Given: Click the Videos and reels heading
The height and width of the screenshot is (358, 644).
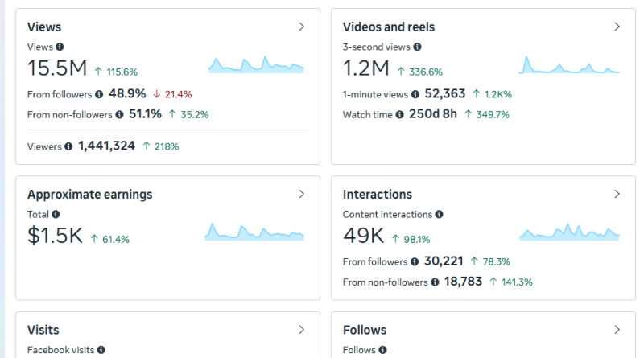Looking at the screenshot, I should 389,27.
